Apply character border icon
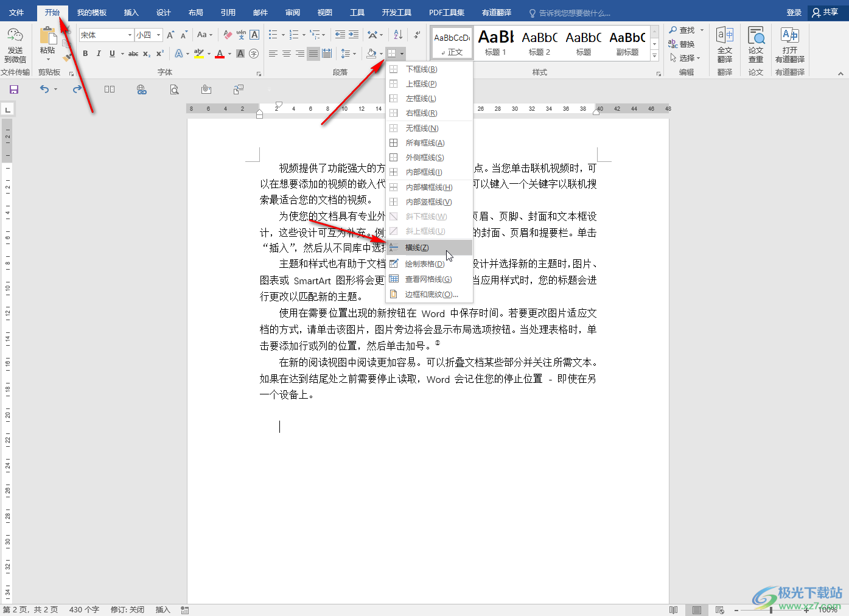Image resolution: width=849 pixels, height=616 pixels. [x=254, y=35]
